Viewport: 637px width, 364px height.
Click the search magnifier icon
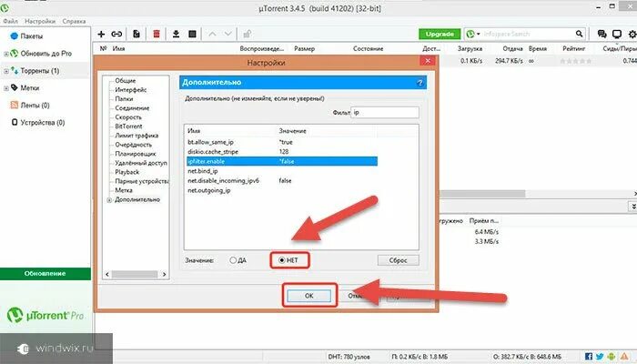pos(580,34)
